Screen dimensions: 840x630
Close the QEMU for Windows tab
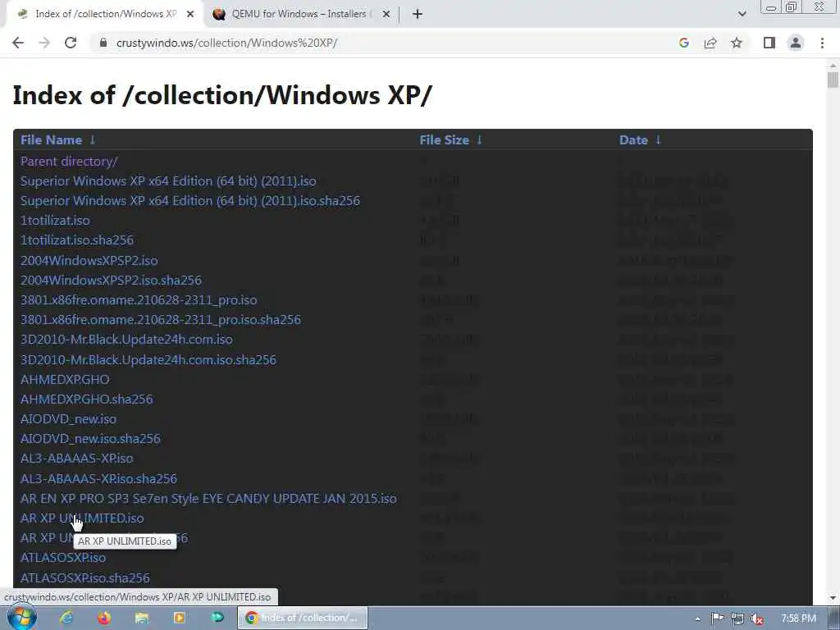click(386, 15)
